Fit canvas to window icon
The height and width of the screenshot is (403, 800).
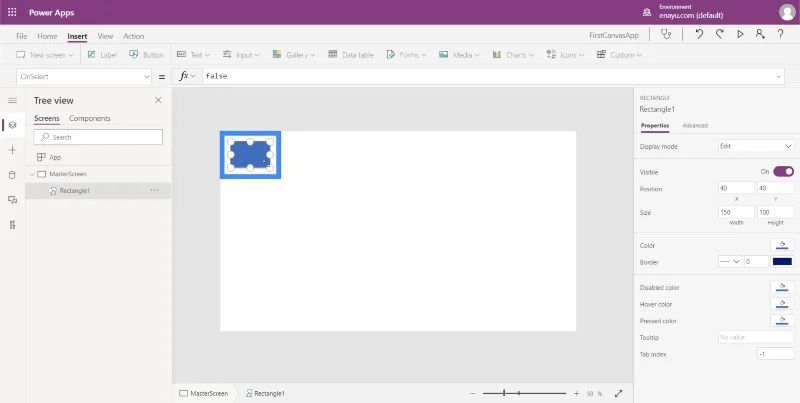618,393
